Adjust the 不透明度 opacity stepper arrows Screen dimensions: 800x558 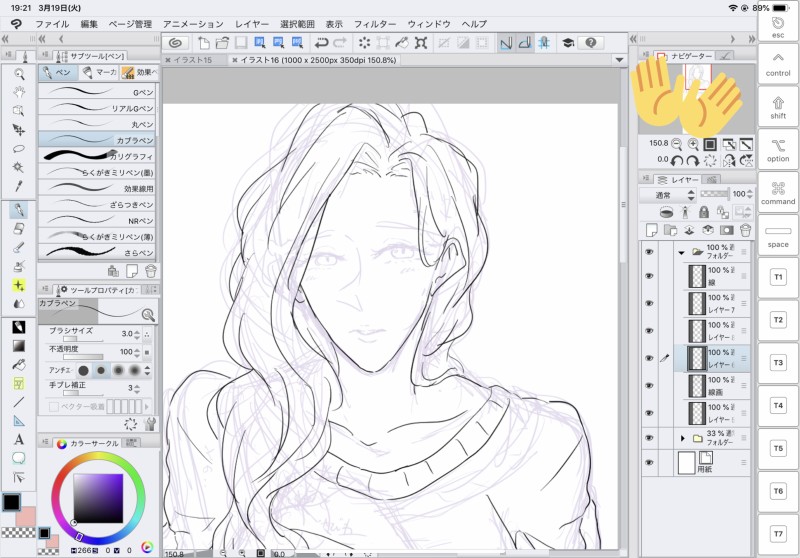coord(137,352)
